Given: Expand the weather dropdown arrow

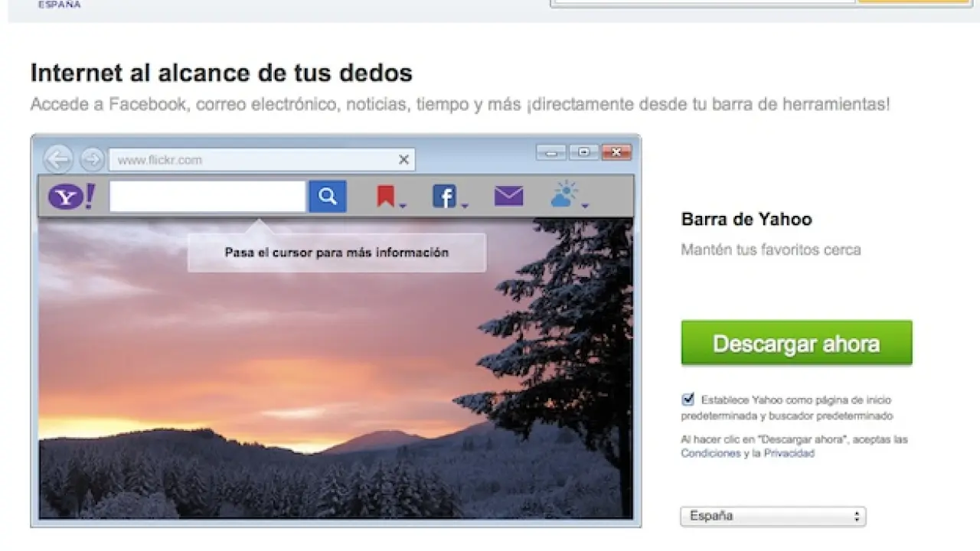Looking at the screenshot, I should pos(585,205).
